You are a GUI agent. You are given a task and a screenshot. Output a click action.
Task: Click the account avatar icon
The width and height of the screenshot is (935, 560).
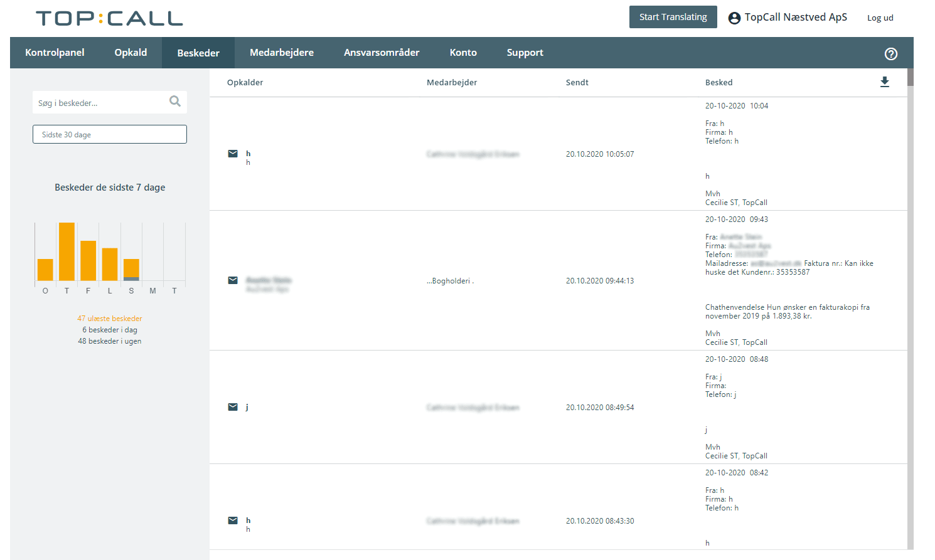coord(734,18)
